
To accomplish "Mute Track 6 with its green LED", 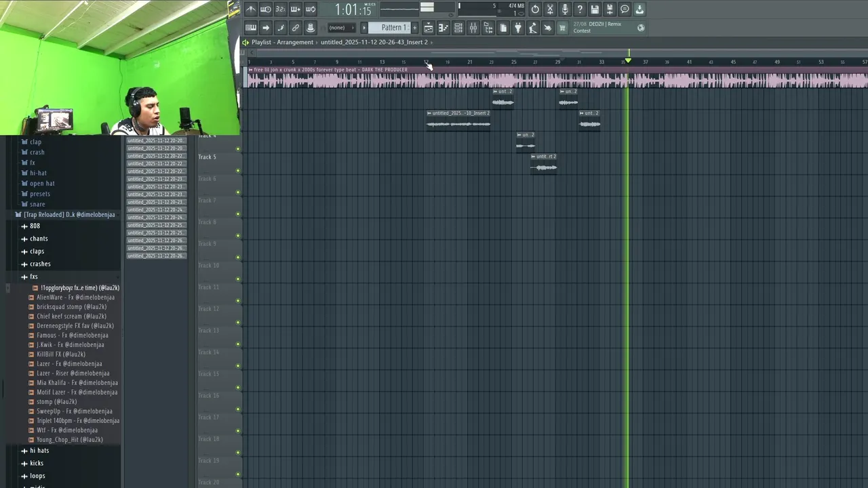I will pos(238,192).
